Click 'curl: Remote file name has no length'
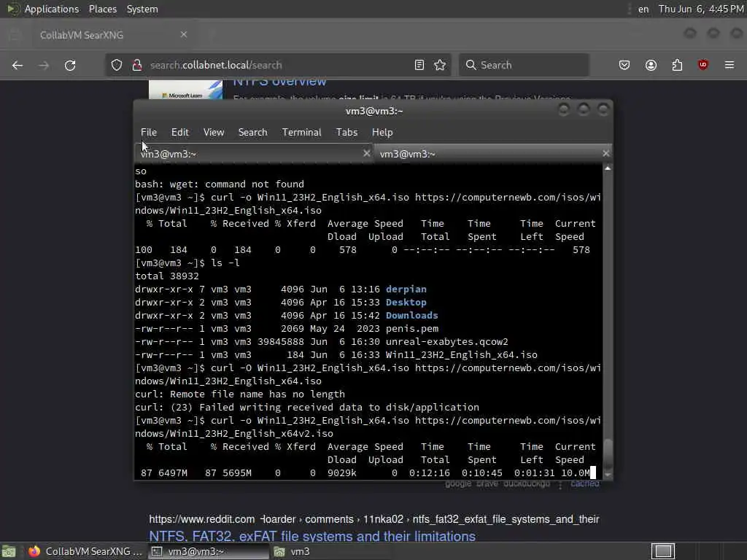Viewport: 747px width, 560px height. (239, 394)
